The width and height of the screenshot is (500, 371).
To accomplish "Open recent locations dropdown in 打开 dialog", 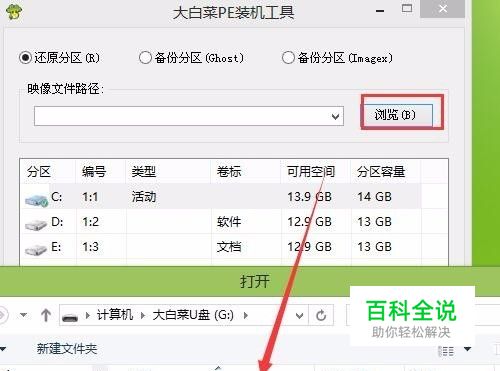I will [23, 315].
